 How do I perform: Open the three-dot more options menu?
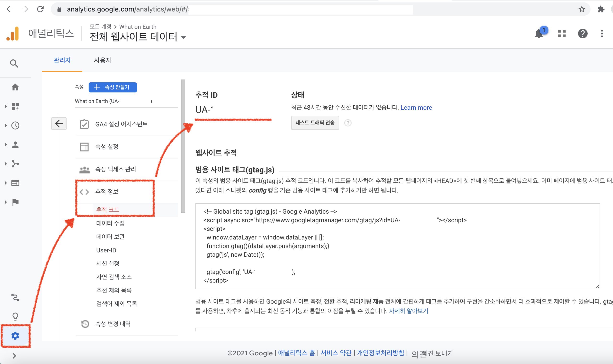pyautogui.click(x=602, y=34)
